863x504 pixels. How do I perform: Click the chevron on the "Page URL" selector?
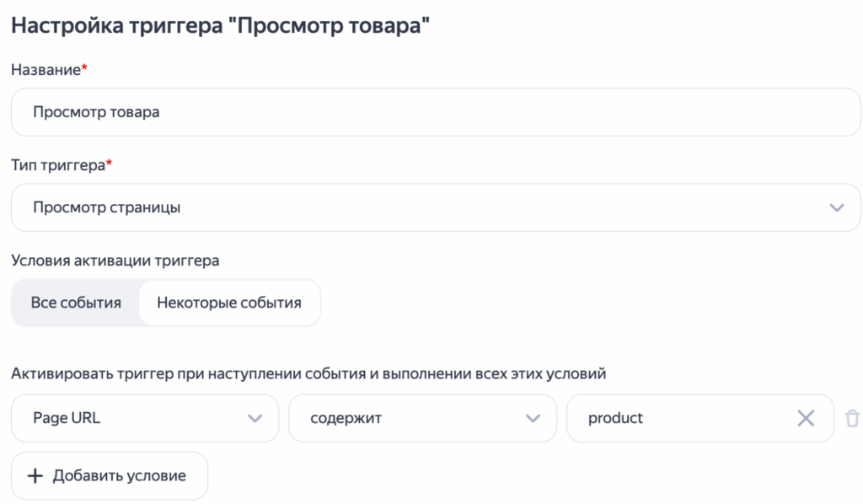click(255, 417)
